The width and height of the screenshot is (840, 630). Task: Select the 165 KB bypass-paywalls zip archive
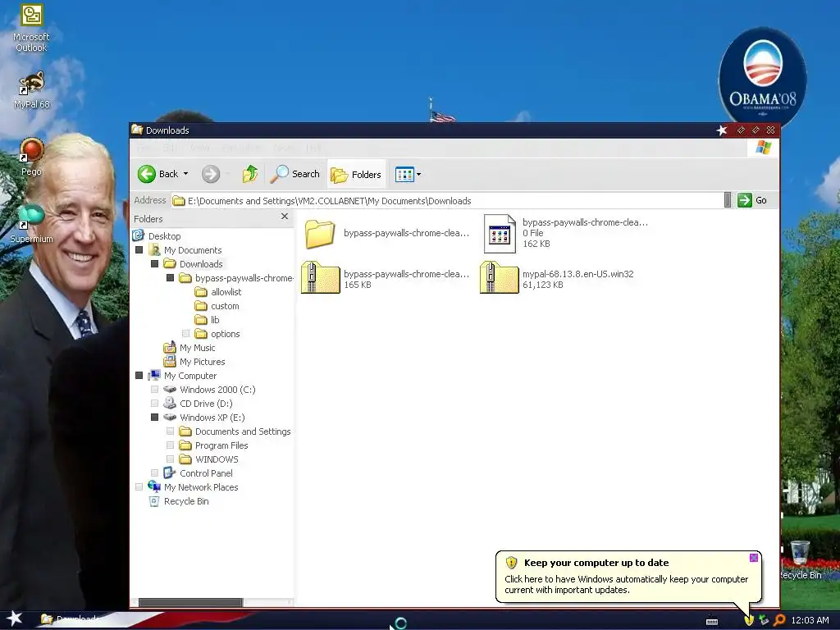click(386, 279)
